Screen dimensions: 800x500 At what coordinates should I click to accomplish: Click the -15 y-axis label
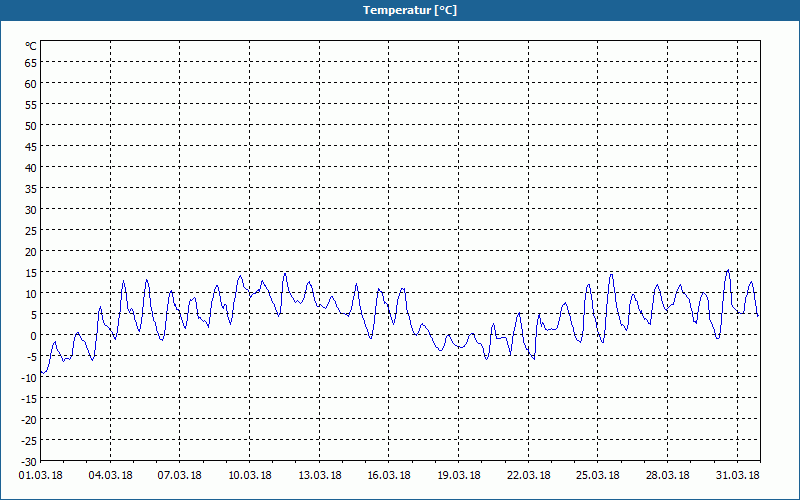coord(29,398)
